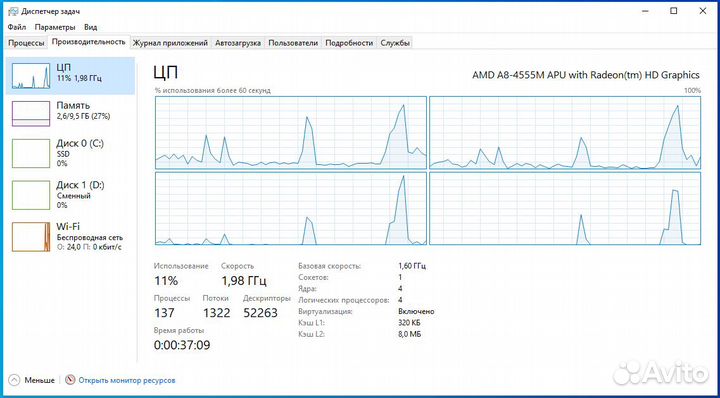Open the Автозагрузка tab
The image size is (720, 398).
(238, 43)
